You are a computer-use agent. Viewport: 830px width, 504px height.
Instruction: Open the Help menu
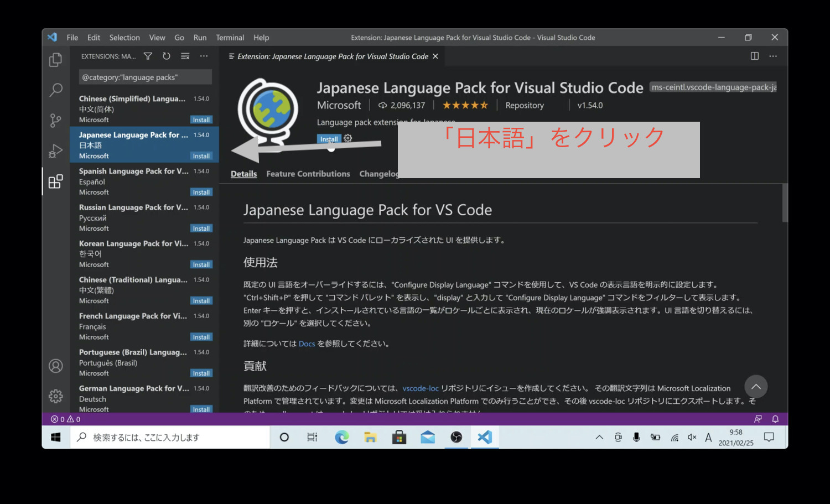[261, 38]
